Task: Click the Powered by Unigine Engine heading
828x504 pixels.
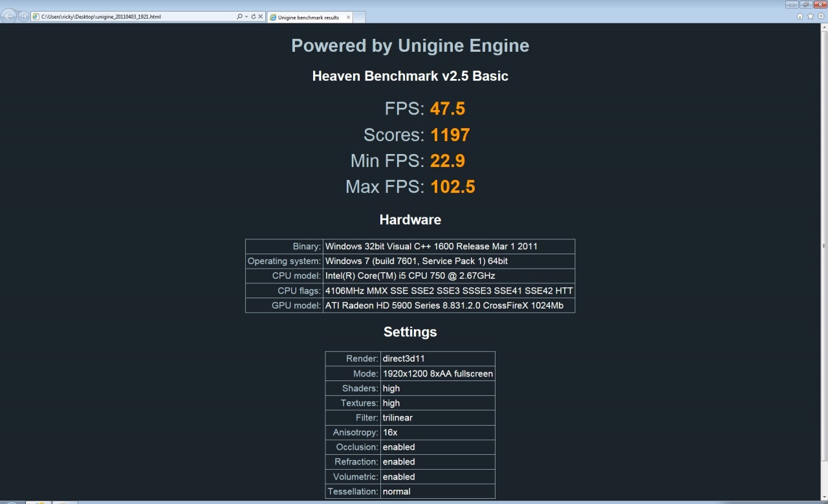Action: coord(410,46)
